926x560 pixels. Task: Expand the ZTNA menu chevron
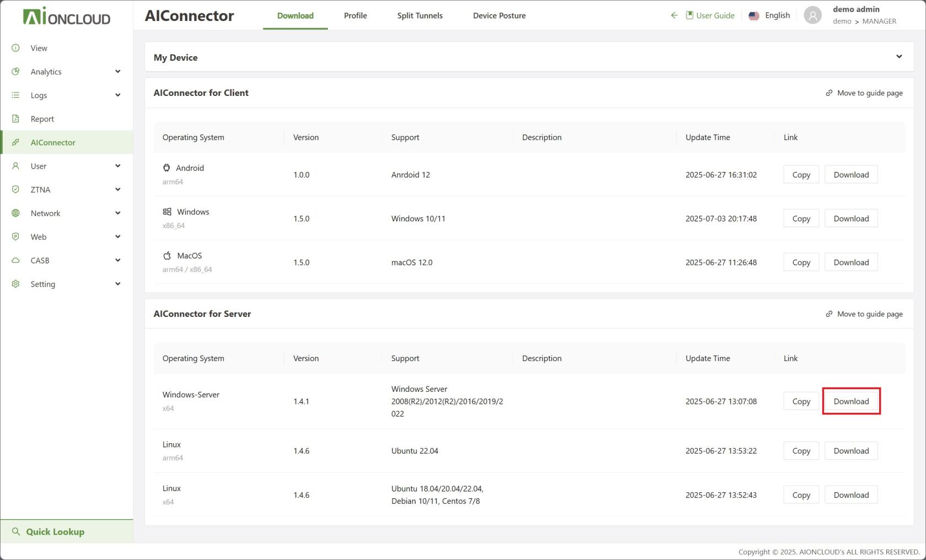(117, 190)
